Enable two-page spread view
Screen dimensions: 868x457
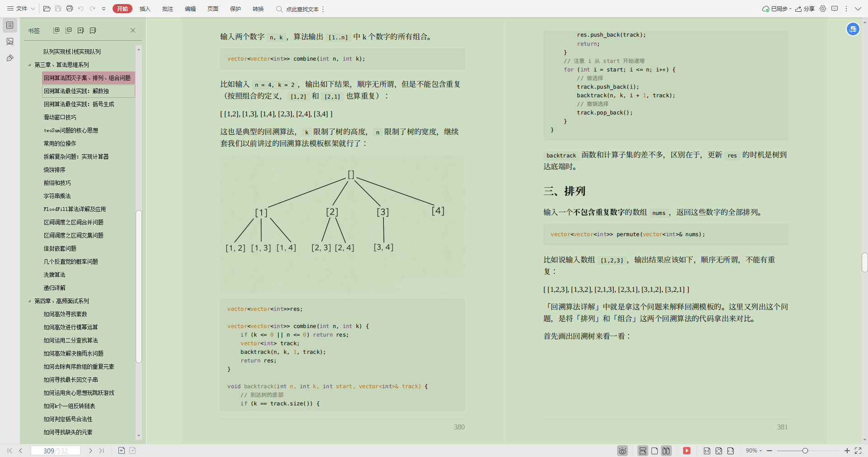(x=666, y=451)
